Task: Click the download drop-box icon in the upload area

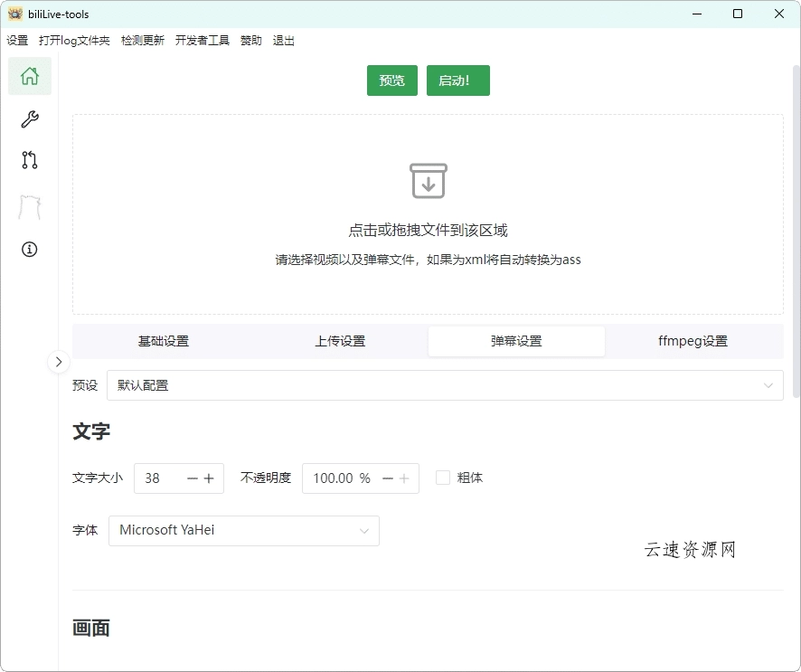Action: [428, 180]
